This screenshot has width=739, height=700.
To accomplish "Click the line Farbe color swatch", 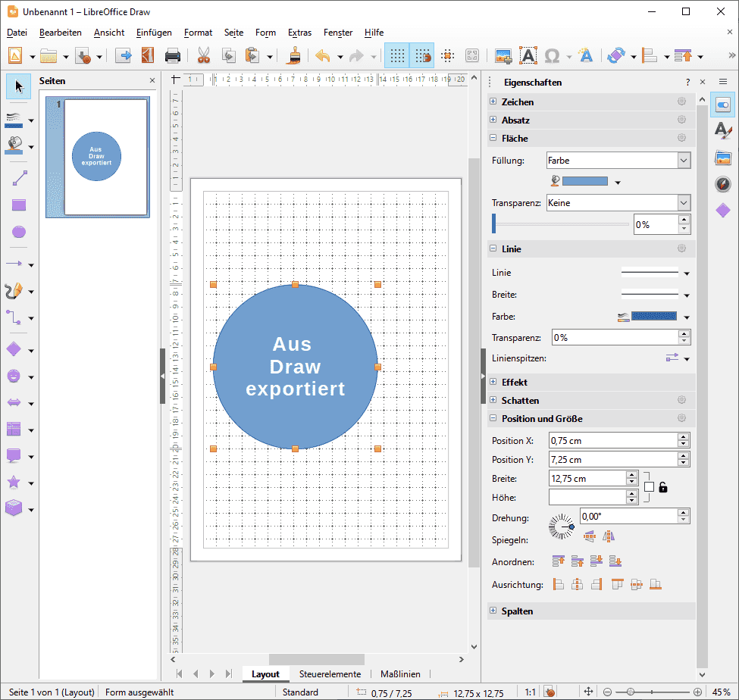I will pos(653,316).
